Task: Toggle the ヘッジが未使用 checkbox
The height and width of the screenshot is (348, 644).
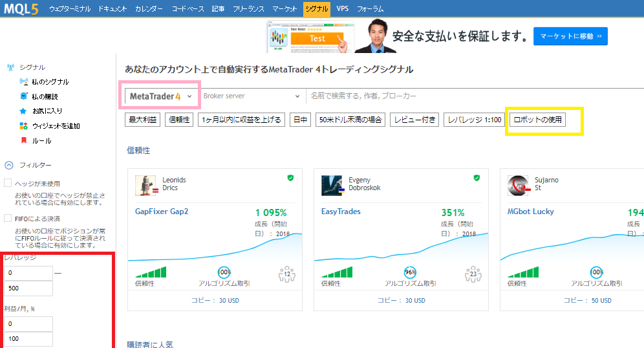Action: pos(8,183)
